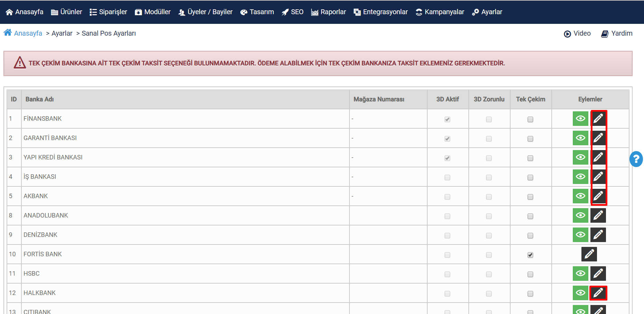Check Tek Çekim for HALKBANK
644x314 pixels.
(x=530, y=294)
